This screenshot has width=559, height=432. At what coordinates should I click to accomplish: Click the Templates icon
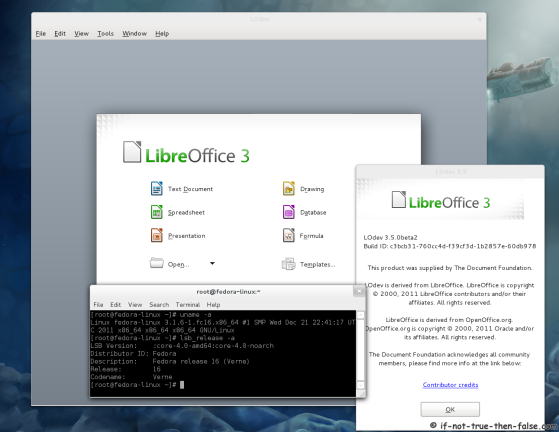289,264
